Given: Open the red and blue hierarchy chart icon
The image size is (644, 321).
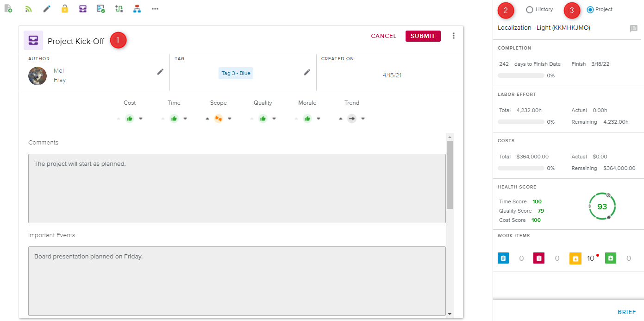Looking at the screenshot, I should point(137,9).
